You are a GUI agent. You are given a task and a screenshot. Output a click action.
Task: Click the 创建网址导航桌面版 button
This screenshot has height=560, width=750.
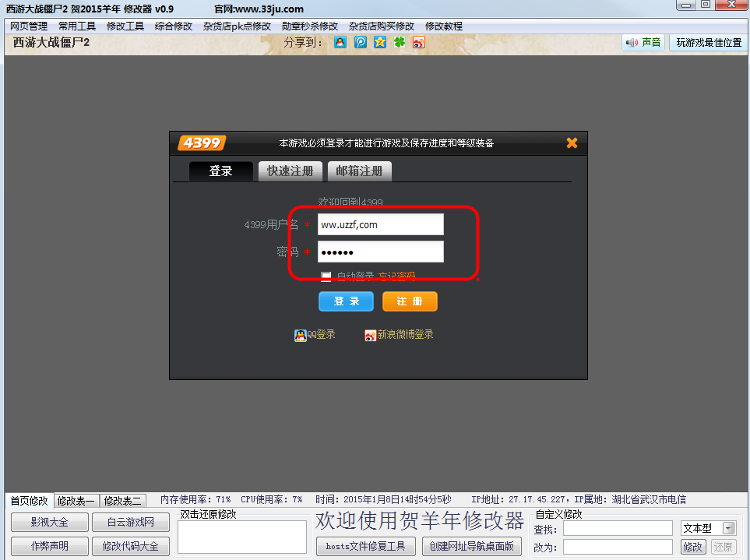tap(472, 546)
